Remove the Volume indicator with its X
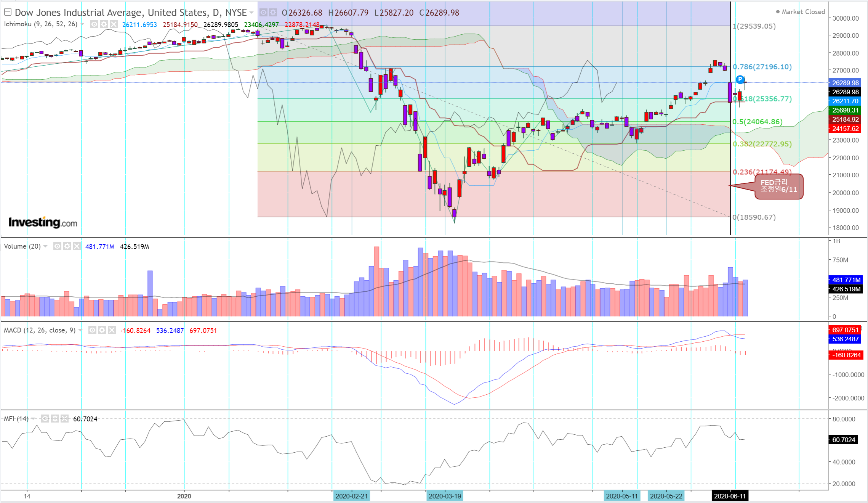Viewport: 868px width, 503px height. click(77, 246)
